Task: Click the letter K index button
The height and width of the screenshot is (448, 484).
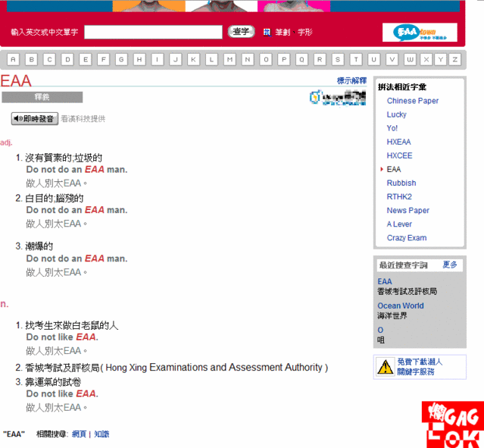Action: tap(194, 59)
